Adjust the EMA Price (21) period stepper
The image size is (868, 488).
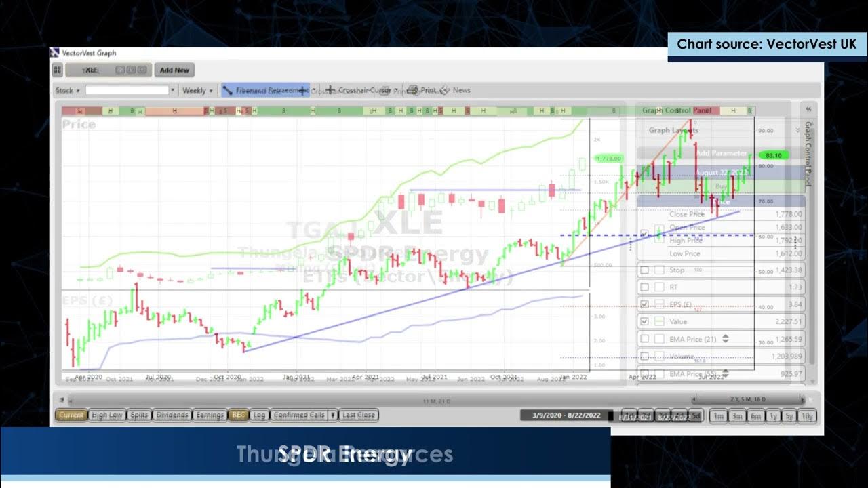(725, 339)
